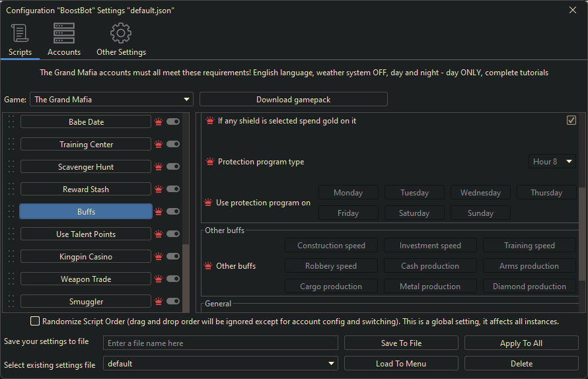Select the Use Talent Points script

[86, 234]
